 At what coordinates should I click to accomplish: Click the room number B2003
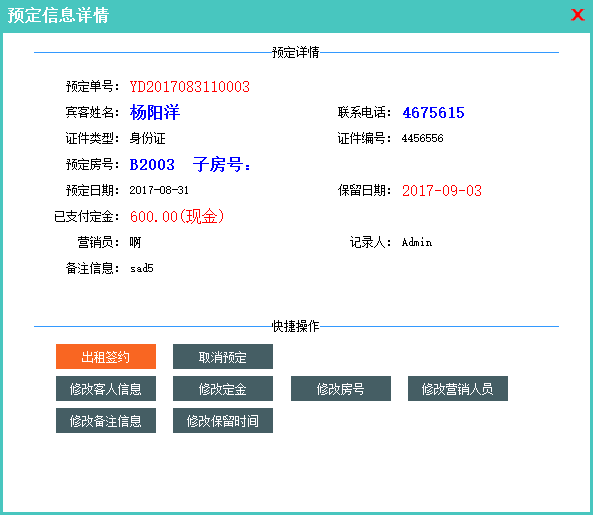pos(152,164)
